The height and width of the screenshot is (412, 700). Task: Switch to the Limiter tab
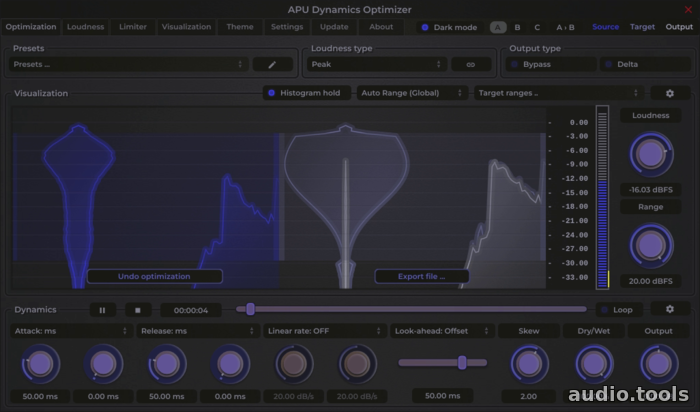click(133, 27)
